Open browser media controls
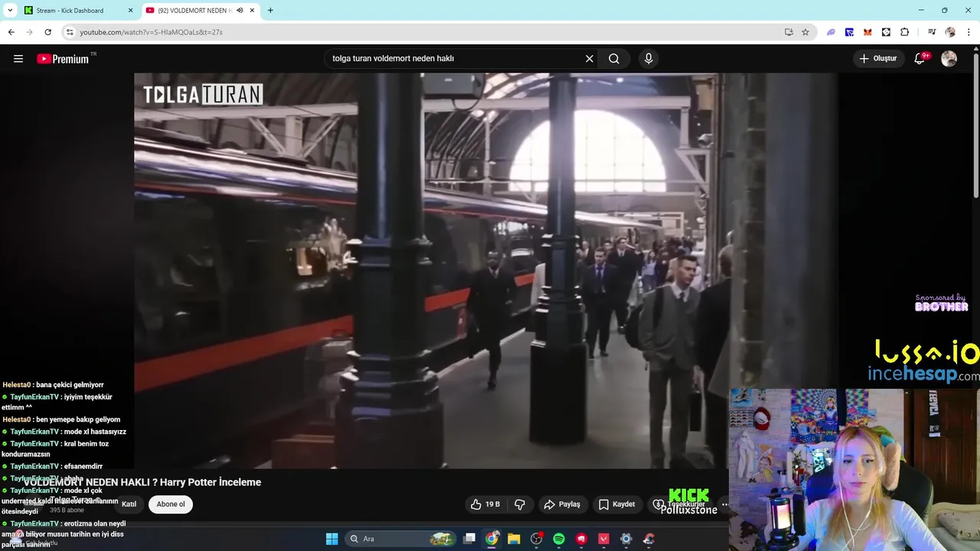Viewport: 980px width, 551px height. pyautogui.click(x=932, y=32)
